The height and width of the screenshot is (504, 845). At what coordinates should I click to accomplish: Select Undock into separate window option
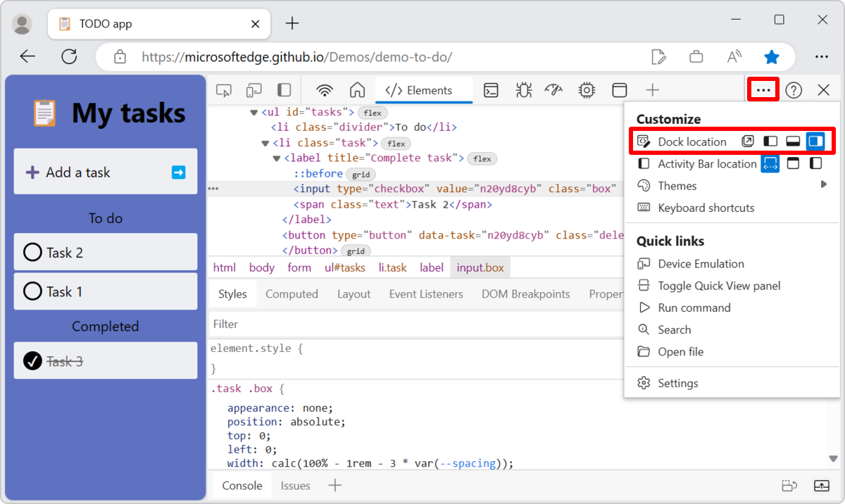point(748,141)
